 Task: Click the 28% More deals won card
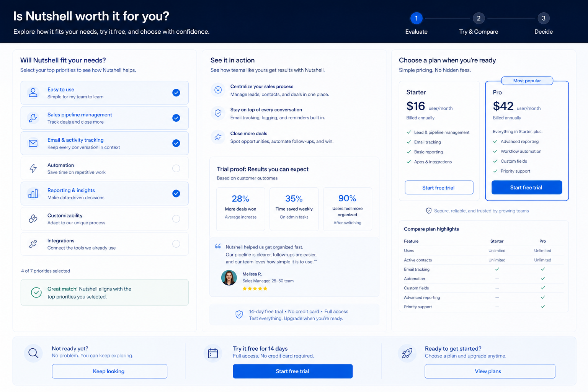tap(240, 209)
